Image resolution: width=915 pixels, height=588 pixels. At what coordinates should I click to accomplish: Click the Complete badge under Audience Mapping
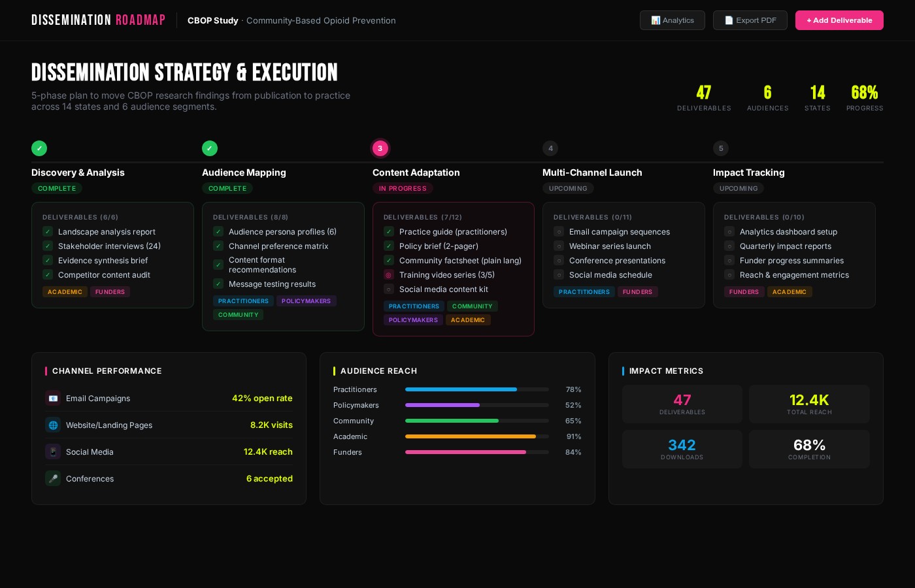(x=227, y=188)
